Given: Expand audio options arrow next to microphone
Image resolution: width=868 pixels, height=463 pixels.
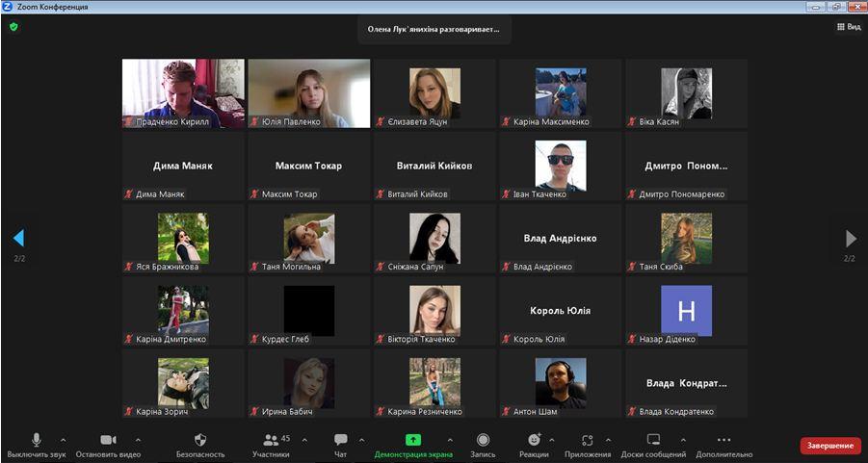Looking at the screenshot, I should point(64,440).
